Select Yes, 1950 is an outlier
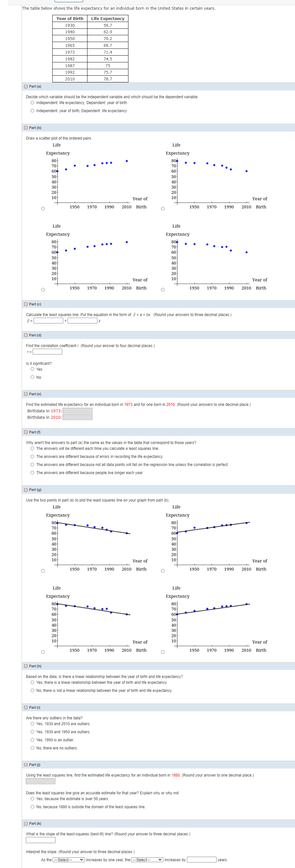The image size is (295, 868). (x=32, y=740)
